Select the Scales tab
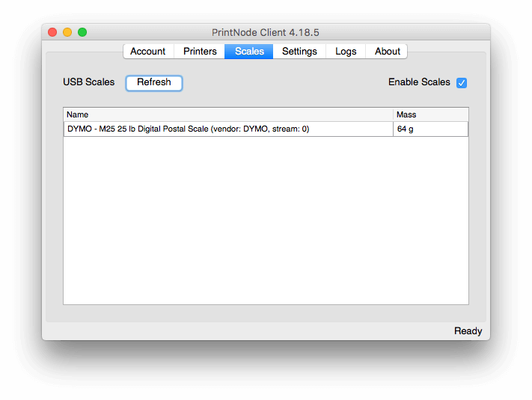 (x=249, y=51)
